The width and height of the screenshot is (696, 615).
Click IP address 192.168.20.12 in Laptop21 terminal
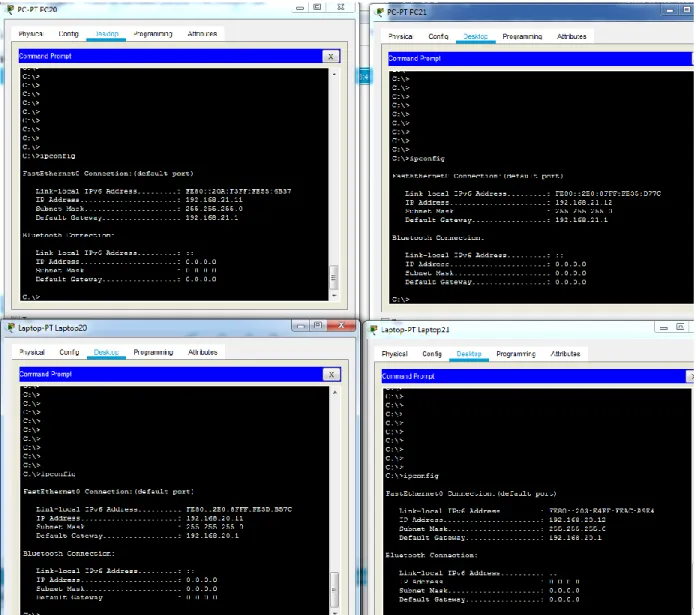click(x=577, y=520)
